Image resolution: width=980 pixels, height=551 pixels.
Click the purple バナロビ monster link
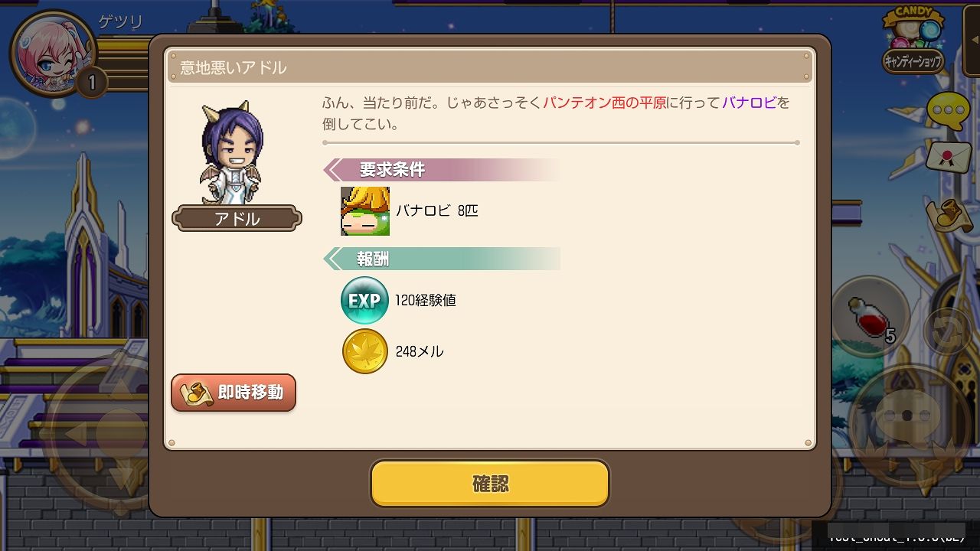point(749,103)
